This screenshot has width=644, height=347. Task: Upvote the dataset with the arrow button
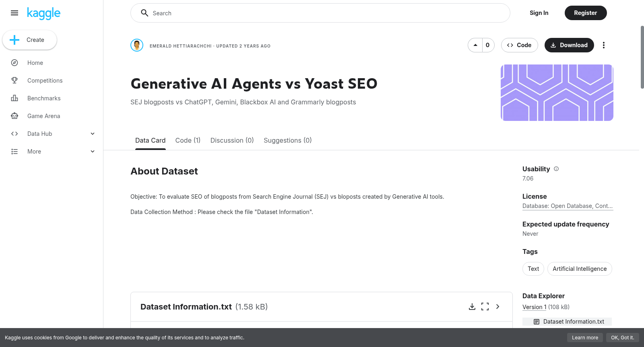pos(475,45)
